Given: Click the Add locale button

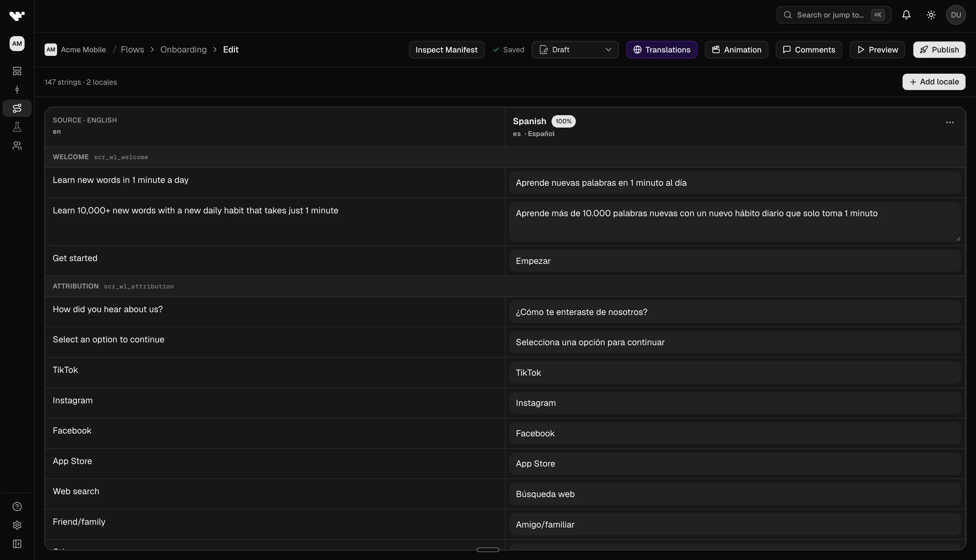Looking at the screenshot, I should click(934, 82).
